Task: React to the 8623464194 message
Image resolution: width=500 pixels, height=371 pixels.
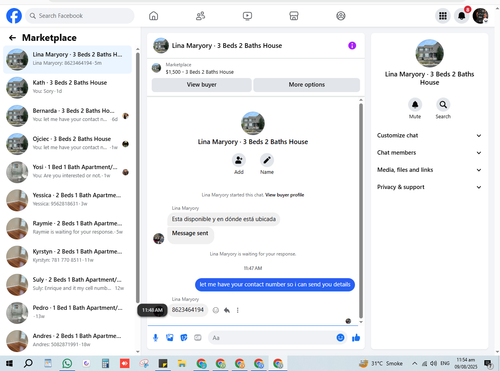Action: (x=216, y=310)
